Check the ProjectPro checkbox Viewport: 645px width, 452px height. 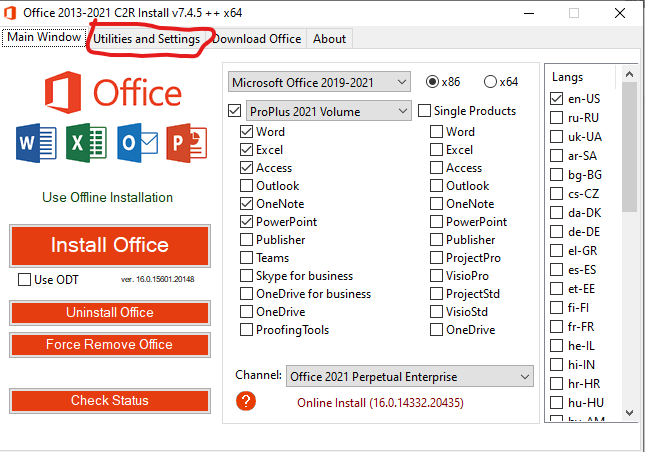pyautogui.click(x=436, y=258)
